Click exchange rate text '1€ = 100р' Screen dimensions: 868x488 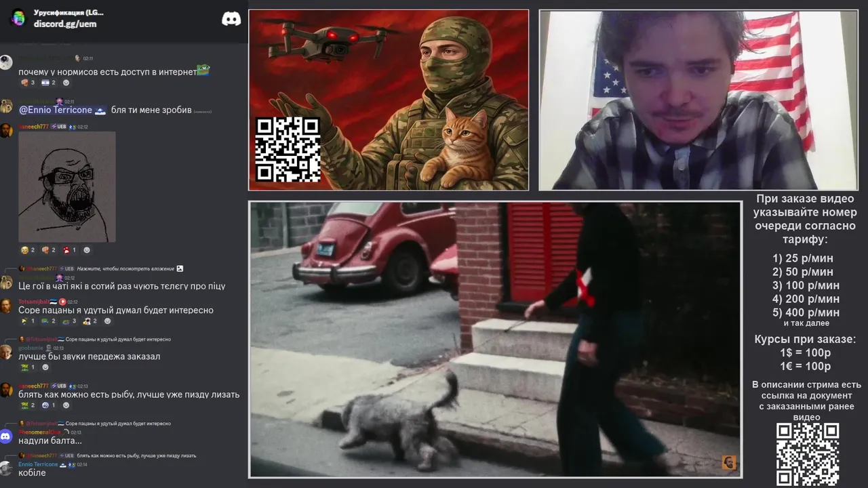tap(805, 366)
